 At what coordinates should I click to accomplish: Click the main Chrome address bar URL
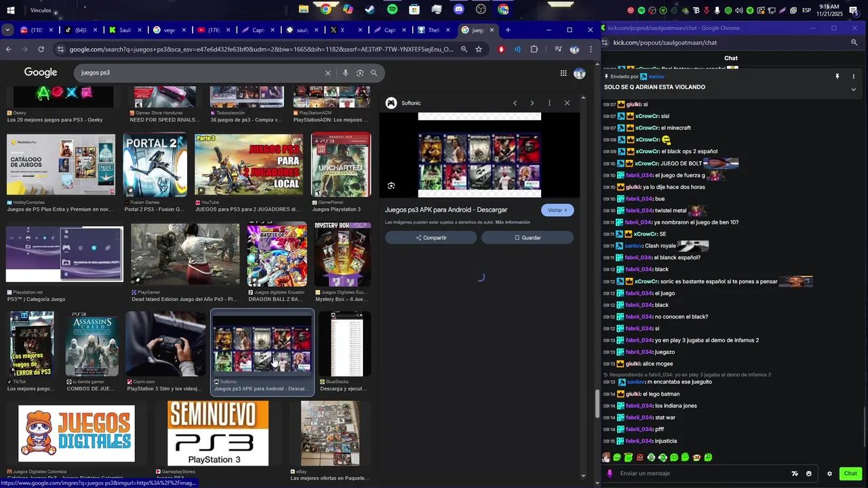point(261,49)
